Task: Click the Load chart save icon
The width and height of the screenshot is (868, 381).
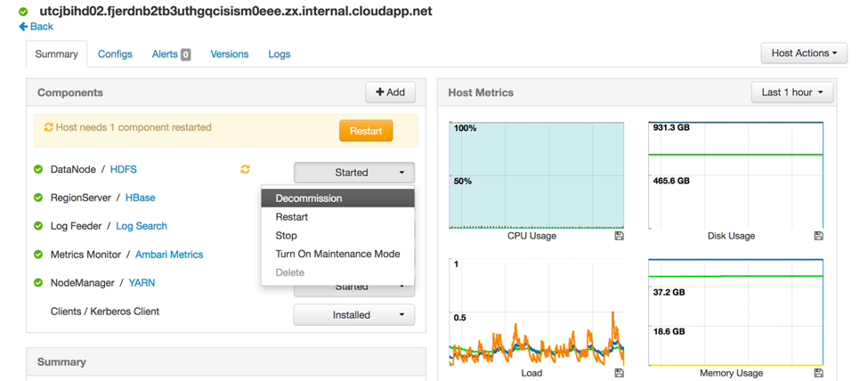Action: click(x=620, y=373)
